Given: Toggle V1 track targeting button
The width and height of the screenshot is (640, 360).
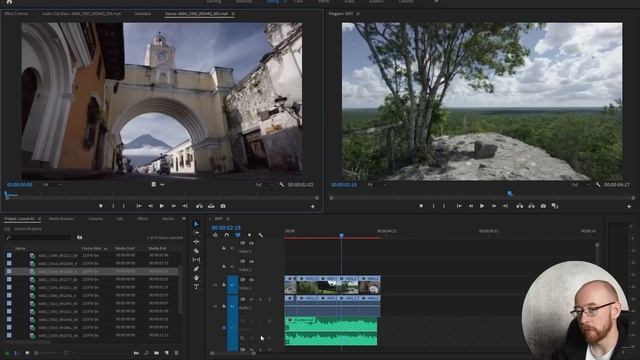Looking at the screenshot, I should click(x=232, y=284).
